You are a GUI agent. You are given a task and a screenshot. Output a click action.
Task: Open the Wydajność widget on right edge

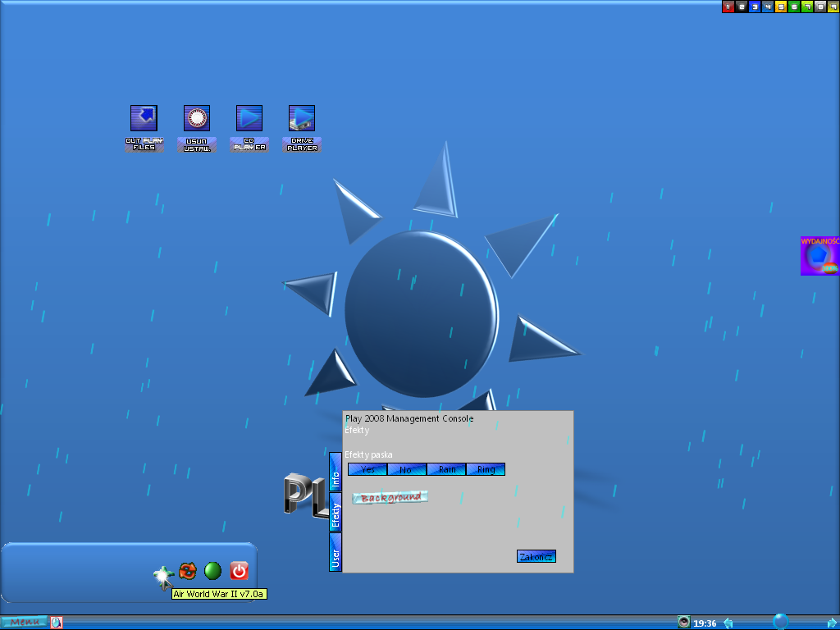[819, 256]
